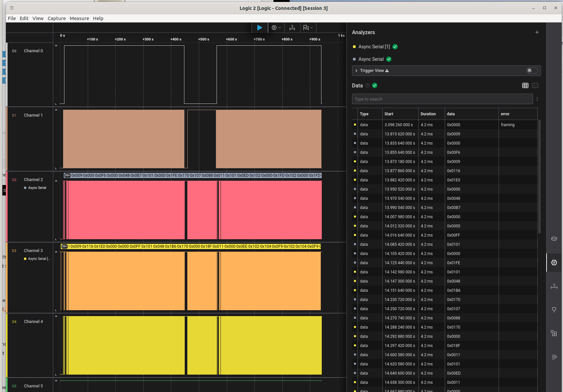Open the Extensions sidebar icon

tap(554, 333)
